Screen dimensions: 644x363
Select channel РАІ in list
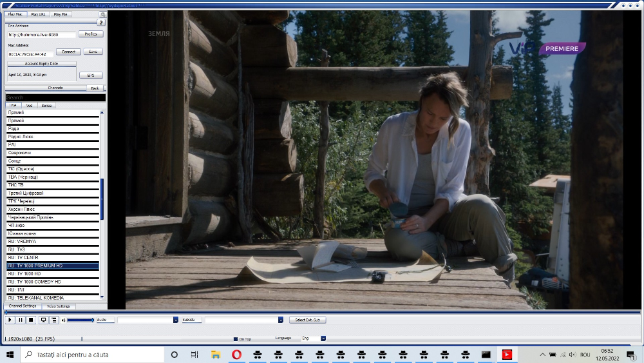53,144
